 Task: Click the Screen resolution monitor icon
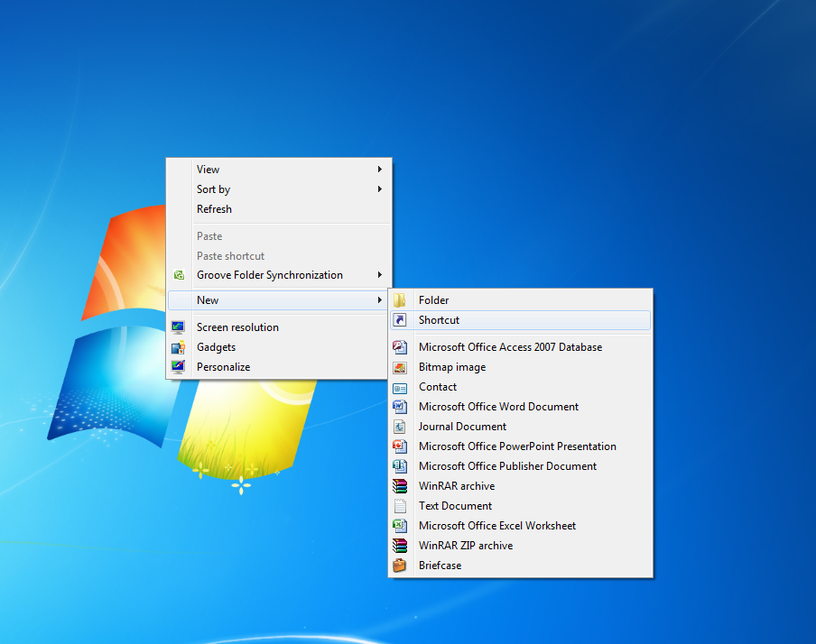point(178,327)
